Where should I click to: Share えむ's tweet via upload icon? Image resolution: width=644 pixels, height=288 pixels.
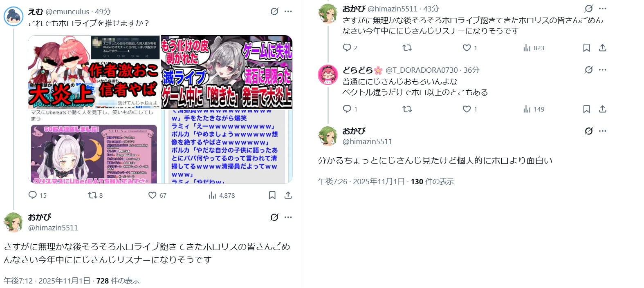coord(288,195)
